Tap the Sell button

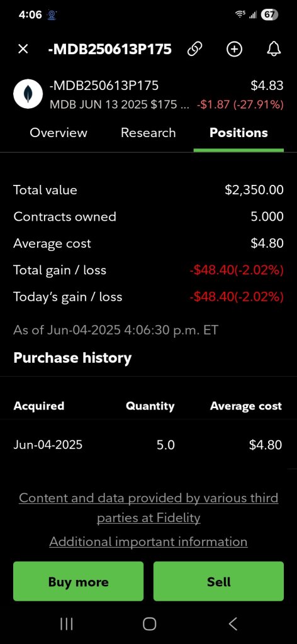click(218, 581)
